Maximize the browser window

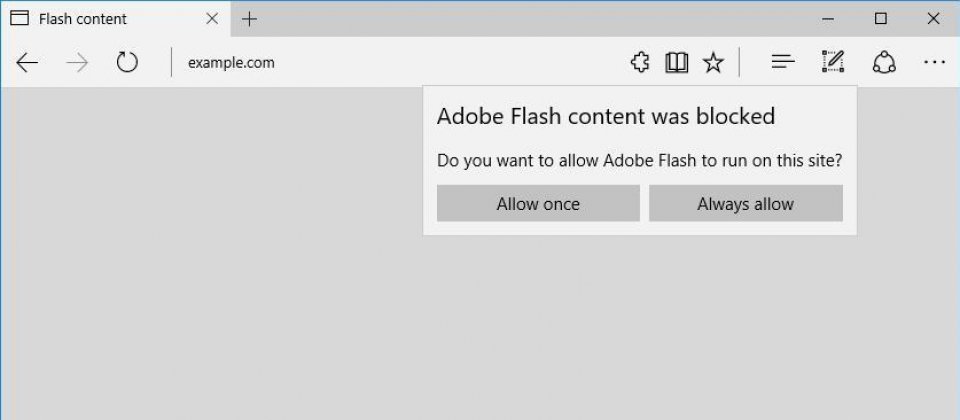tap(880, 19)
